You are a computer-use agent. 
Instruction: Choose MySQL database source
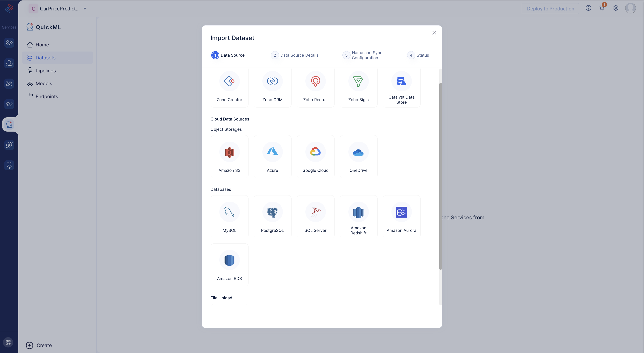(229, 217)
